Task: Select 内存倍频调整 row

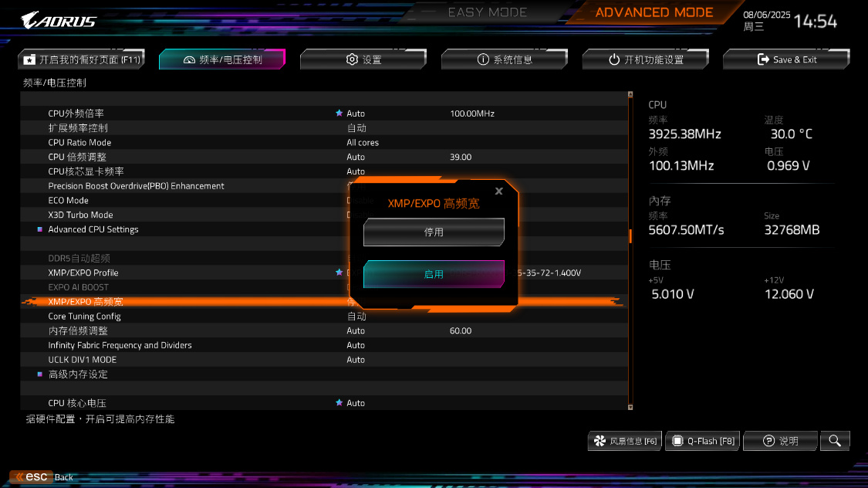Action: 324,330
